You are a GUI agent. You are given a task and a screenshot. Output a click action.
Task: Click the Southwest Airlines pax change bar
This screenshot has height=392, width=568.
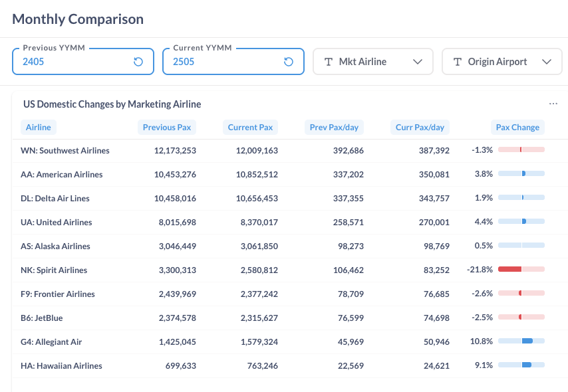521,150
